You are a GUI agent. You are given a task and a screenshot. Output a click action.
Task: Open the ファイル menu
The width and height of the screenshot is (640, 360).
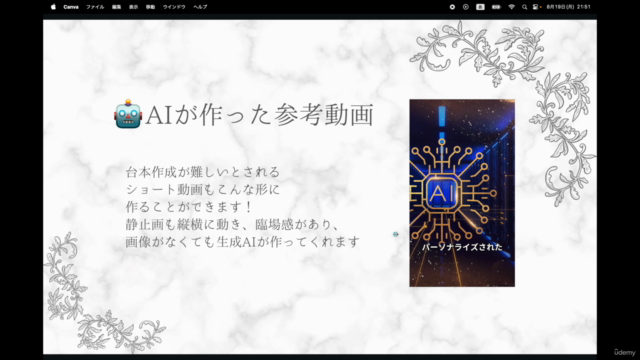[x=95, y=7]
